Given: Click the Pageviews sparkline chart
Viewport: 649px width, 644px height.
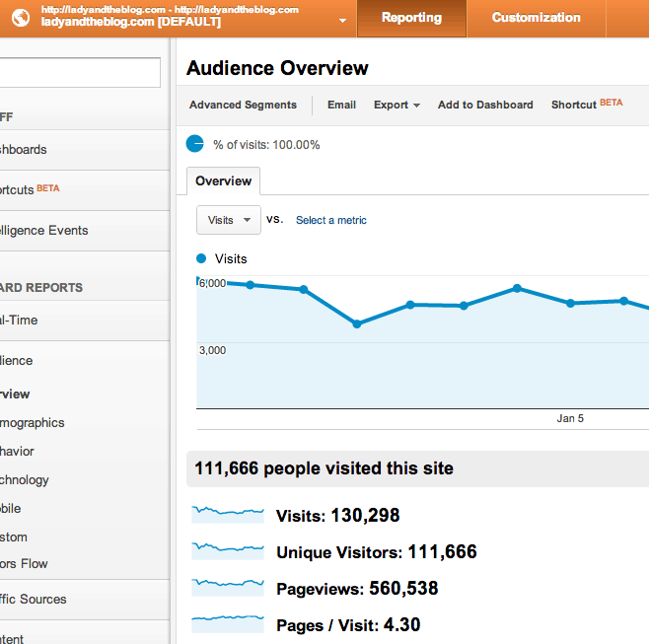Looking at the screenshot, I should click(x=229, y=588).
